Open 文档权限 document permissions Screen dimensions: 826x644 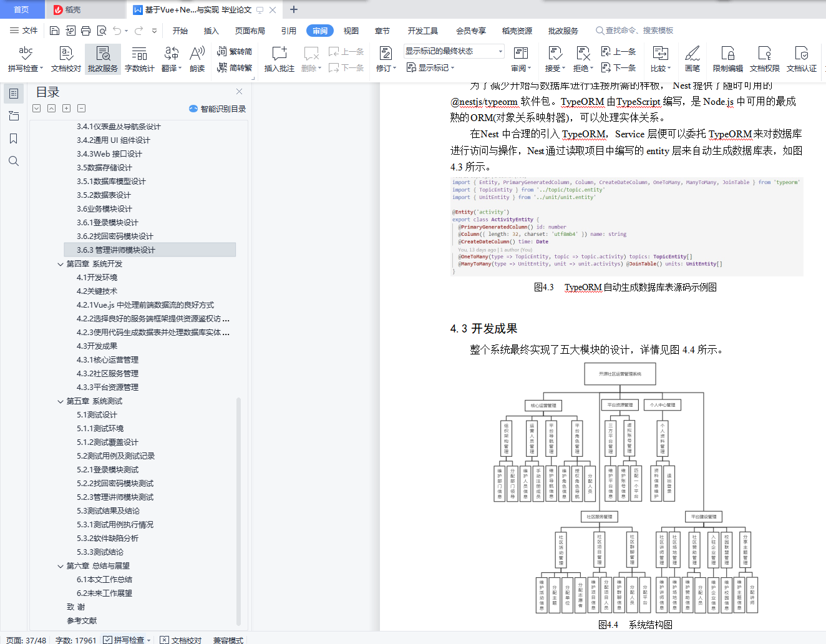(x=765, y=59)
